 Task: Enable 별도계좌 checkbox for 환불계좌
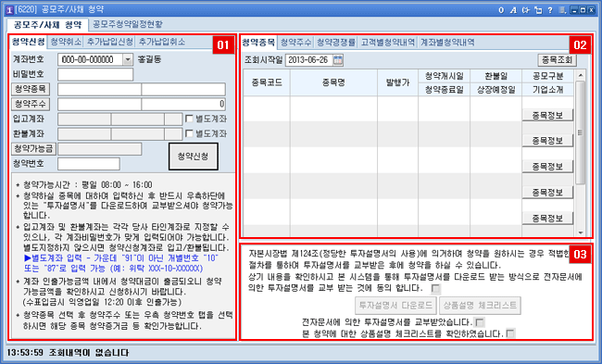[189, 133]
